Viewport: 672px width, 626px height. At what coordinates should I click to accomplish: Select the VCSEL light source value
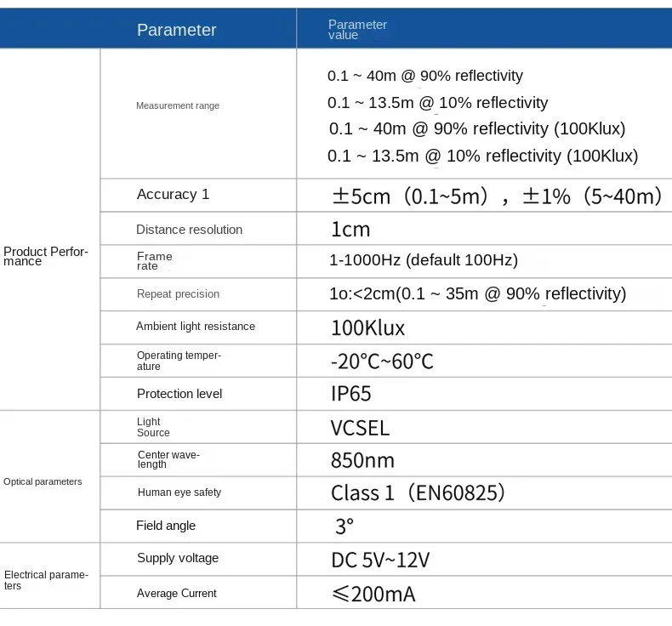[360, 428]
